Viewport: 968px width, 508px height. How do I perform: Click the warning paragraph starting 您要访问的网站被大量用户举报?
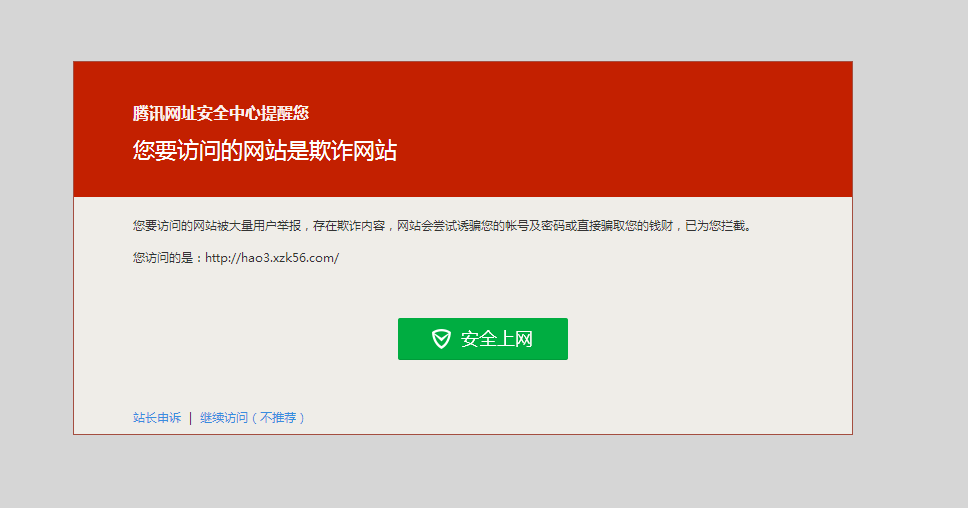point(443,226)
